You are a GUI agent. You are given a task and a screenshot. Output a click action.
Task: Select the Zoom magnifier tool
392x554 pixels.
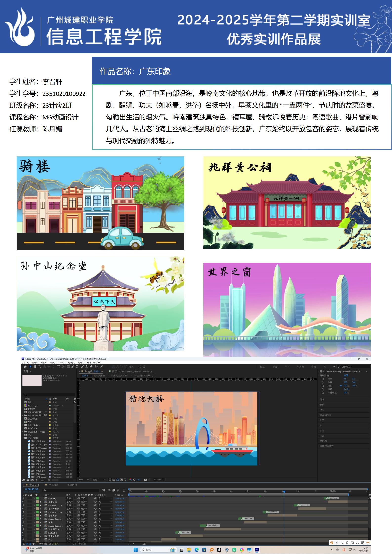(39, 367)
